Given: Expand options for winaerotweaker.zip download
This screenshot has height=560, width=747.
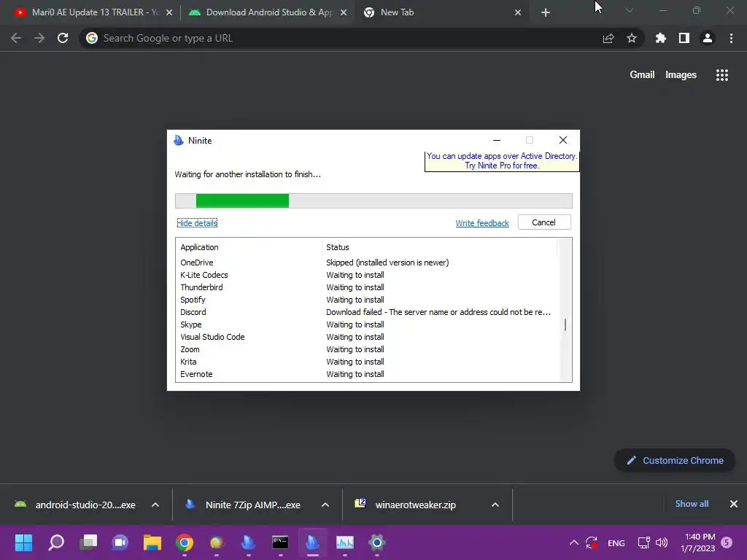Looking at the screenshot, I should pyautogui.click(x=495, y=505).
